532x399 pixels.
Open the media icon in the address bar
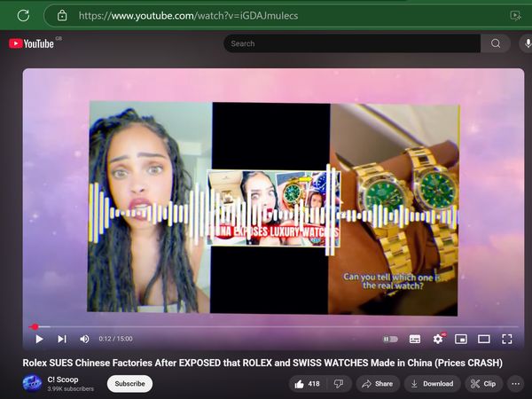(x=516, y=15)
